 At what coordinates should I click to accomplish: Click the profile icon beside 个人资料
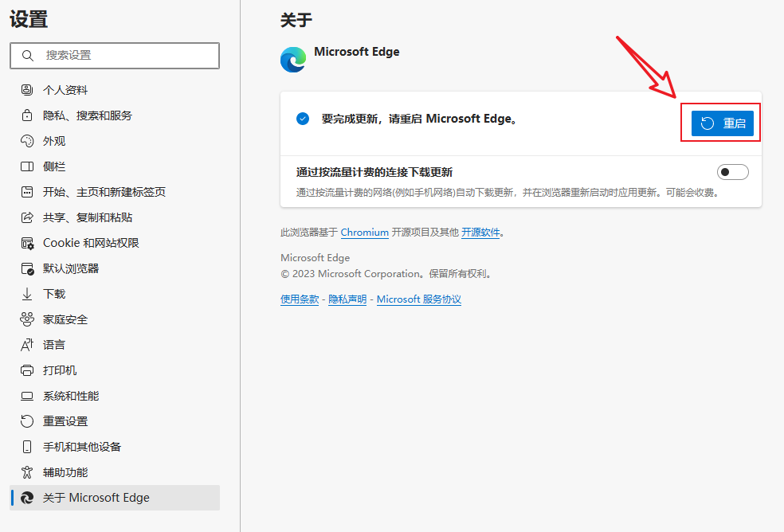click(27, 90)
